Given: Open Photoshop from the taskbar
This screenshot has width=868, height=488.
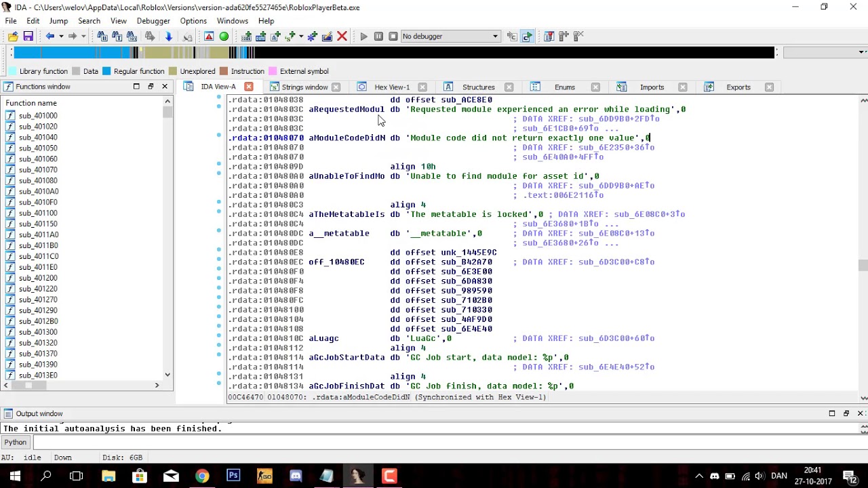Looking at the screenshot, I should (233, 476).
